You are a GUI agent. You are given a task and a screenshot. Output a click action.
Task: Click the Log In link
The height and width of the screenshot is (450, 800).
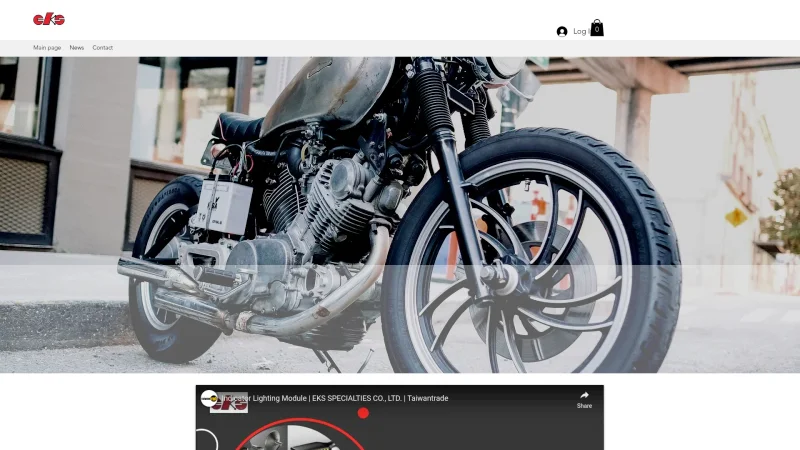click(x=581, y=31)
